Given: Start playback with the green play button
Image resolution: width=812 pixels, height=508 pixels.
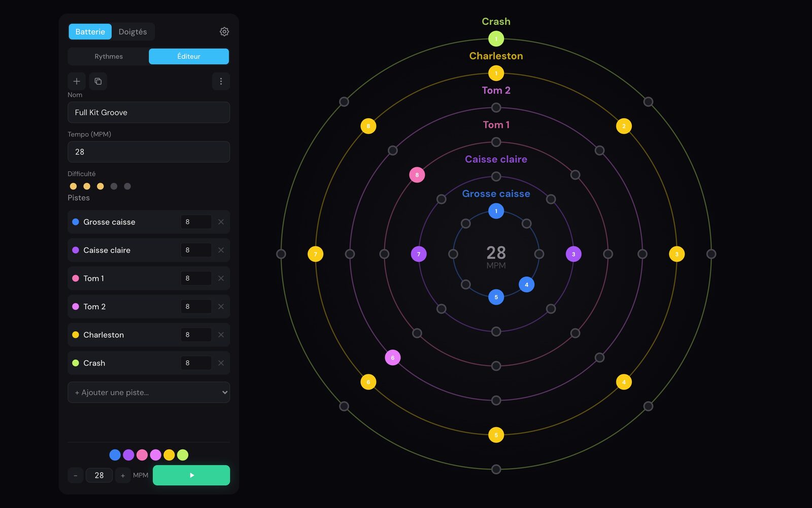Looking at the screenshot, I should click(191, 475).
